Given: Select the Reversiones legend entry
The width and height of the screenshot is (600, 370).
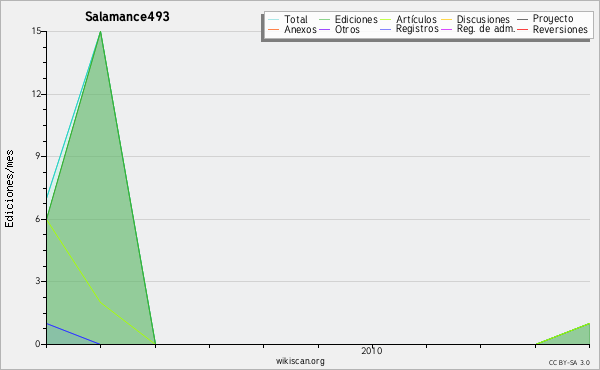Looking at the screenshot, I should (x=560, y=29).
